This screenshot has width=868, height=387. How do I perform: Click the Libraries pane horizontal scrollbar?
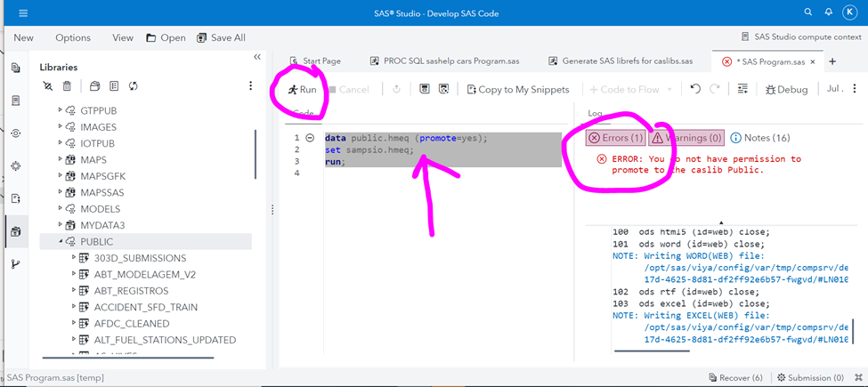coord(128,358)
